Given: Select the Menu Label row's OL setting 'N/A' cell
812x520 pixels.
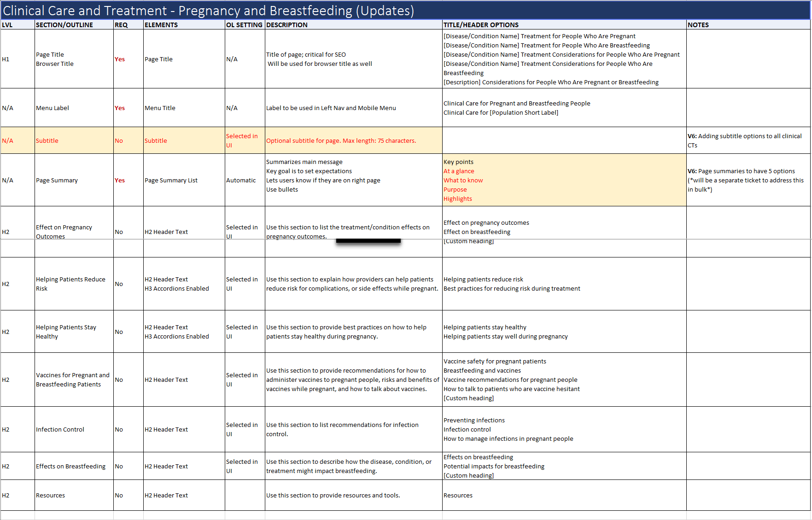Looking at the screenshot, I should pos(245,108).
